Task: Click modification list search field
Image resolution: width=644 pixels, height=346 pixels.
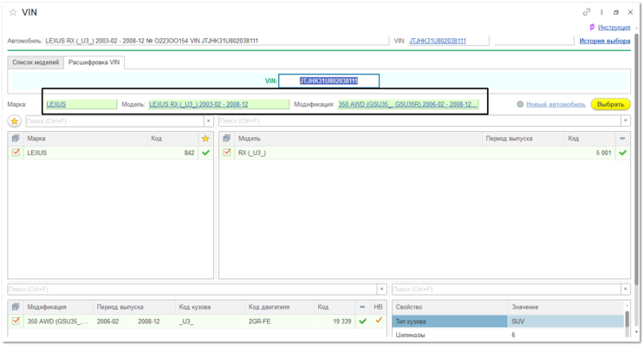Action: (x=192, y=290)
